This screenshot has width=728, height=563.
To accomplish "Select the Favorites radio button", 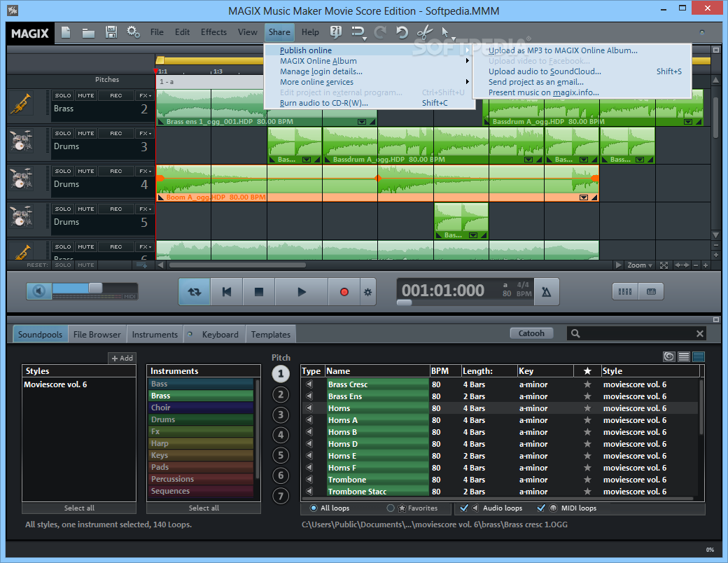I will 391,508.
